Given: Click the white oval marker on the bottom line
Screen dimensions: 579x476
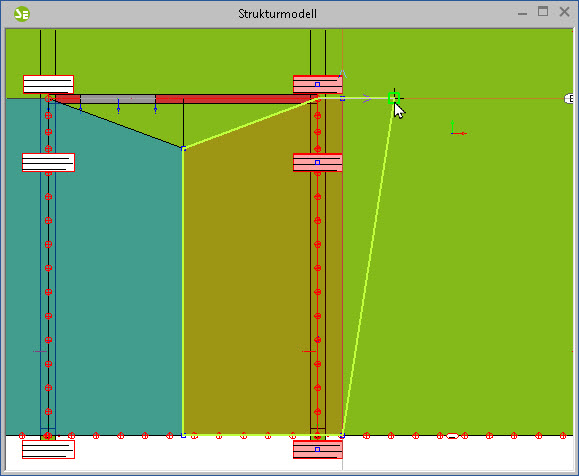Looking at the screenshot, I should coord(452,436).
